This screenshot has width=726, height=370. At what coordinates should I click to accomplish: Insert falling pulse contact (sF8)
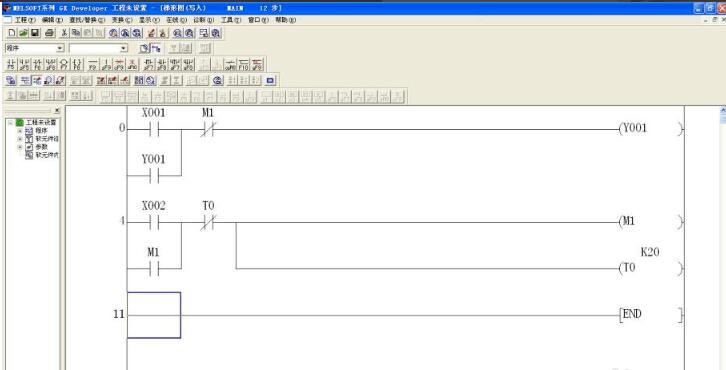tap(161, 64)
